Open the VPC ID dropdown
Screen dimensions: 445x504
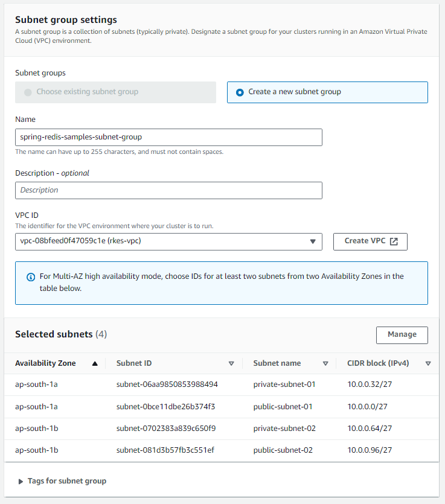168,241
